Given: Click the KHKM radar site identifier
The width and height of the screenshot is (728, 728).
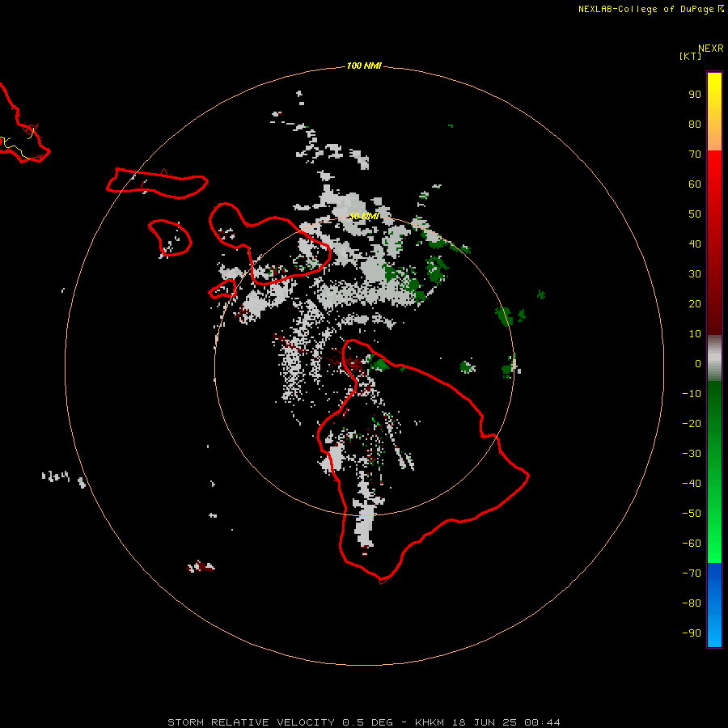Looking at the screenshot, I should 430,722.
